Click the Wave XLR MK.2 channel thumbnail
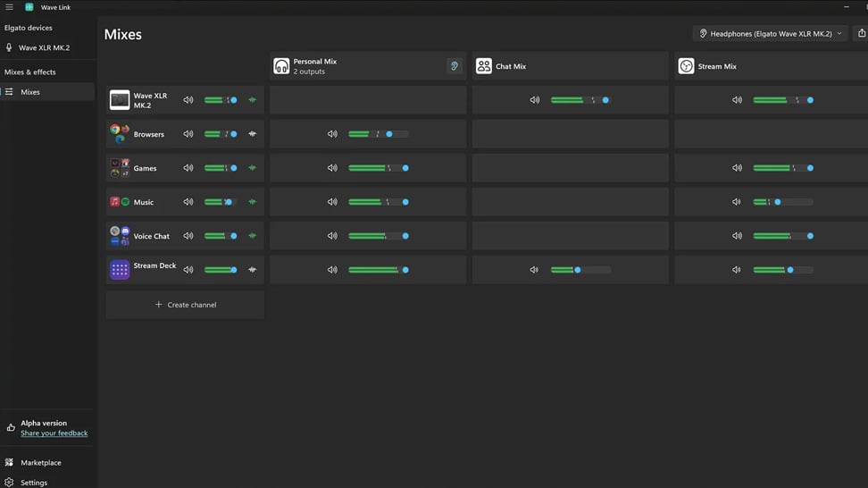Screen dimensions: 868x488 120,100
